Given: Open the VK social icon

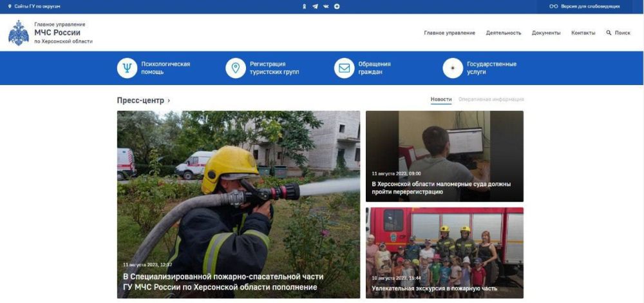Looking at the screenshot, I should (326, 6).
